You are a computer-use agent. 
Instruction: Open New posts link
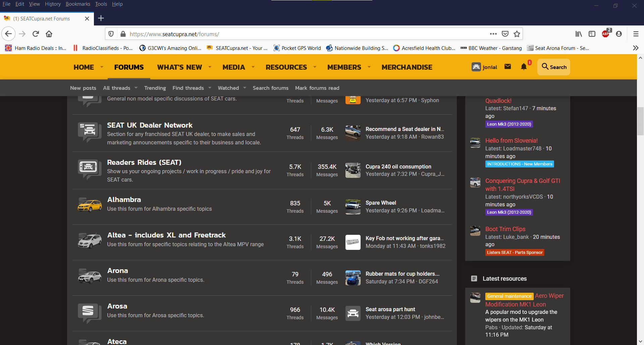pyautogui.click(x=83, y=88)
